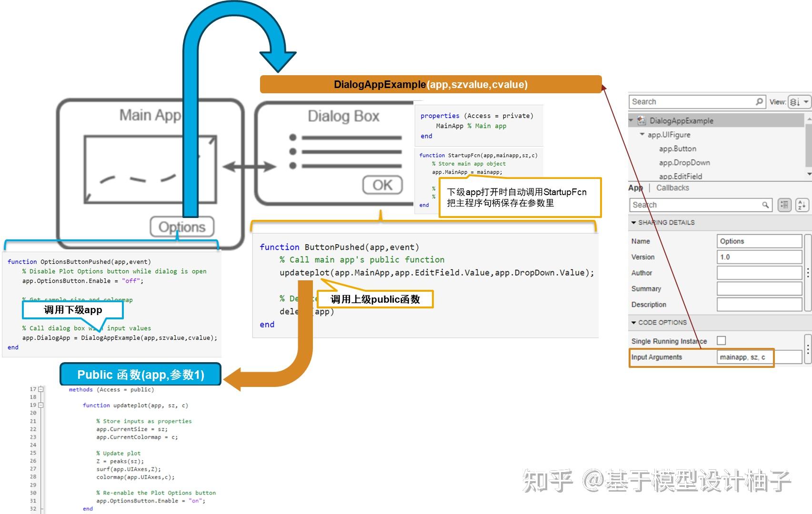812x514 pixels.
Task: Collapse the app.UIFigure tree node
Action: (x=642, y=134)
